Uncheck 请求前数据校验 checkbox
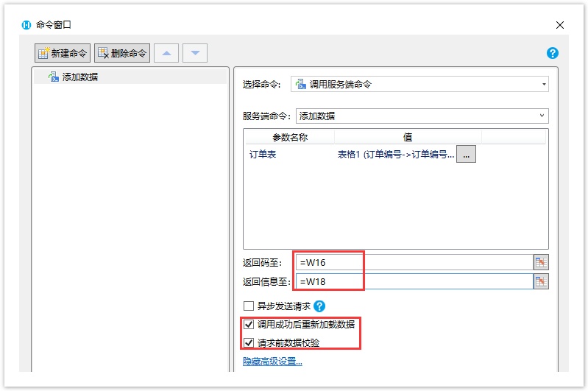 [249, 342]
